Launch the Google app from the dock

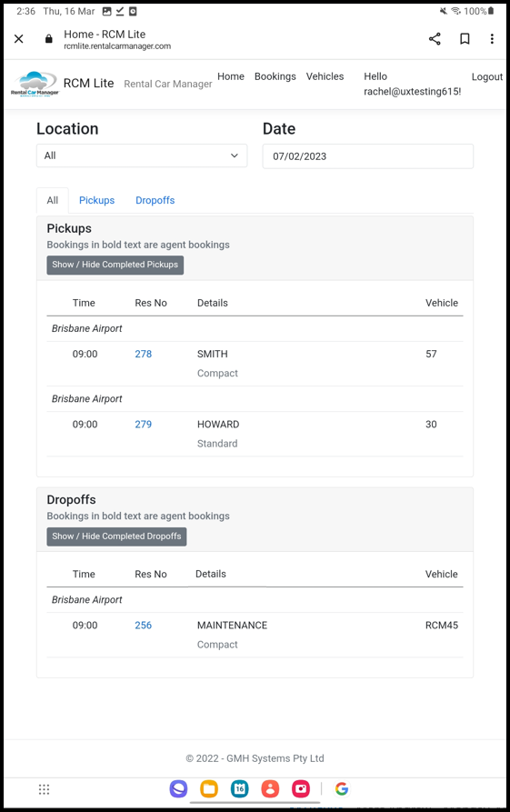[341, 788]
